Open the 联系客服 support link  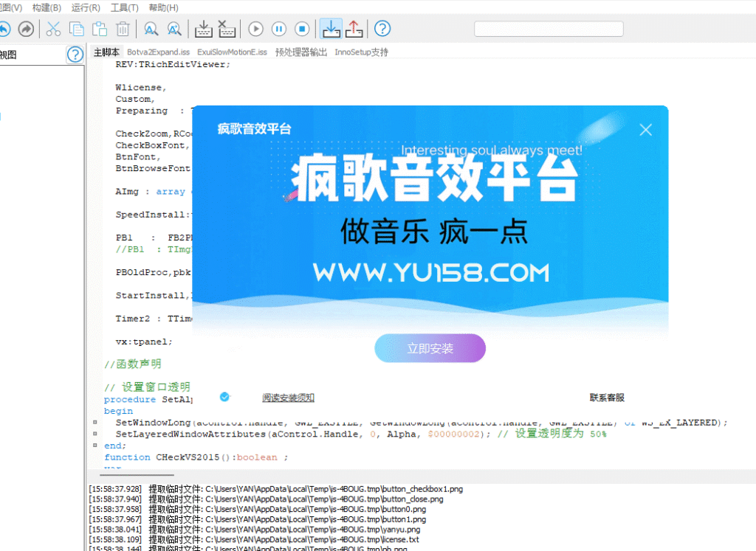[608, 397]
